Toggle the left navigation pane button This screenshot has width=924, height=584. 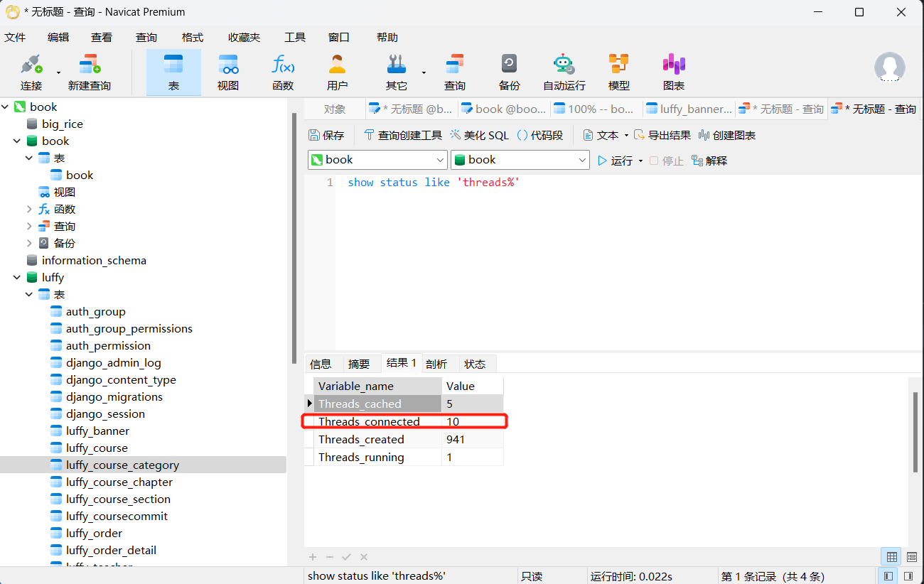point(888,576)
